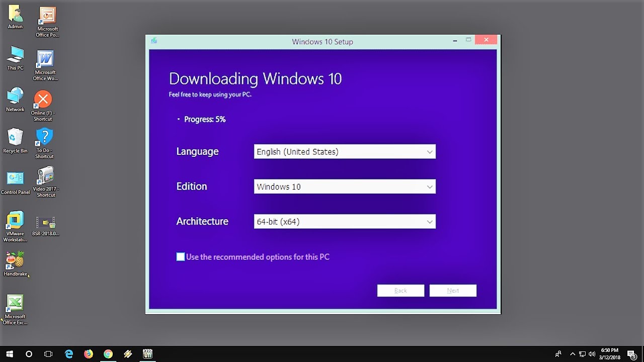644x362 pixels.
Task: Minimize the Windows 10 Setup window
Action: 455,41
